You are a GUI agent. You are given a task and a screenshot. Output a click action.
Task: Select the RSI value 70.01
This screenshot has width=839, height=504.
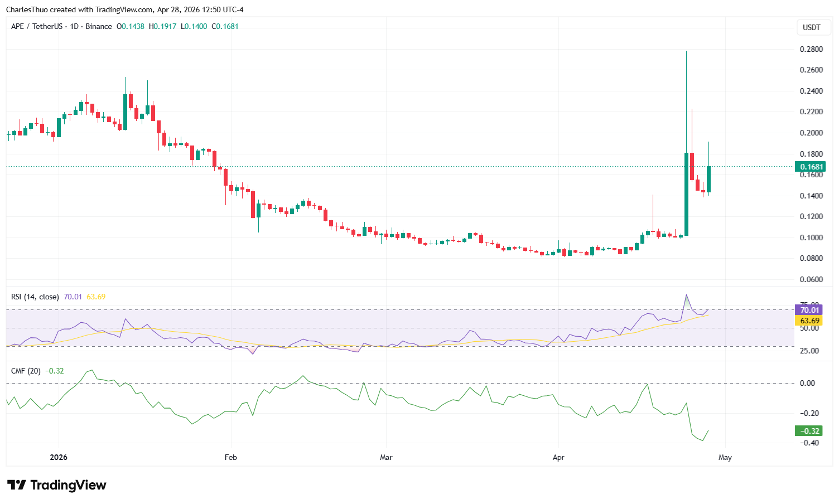pyautogui.click(x=71, y=297)
